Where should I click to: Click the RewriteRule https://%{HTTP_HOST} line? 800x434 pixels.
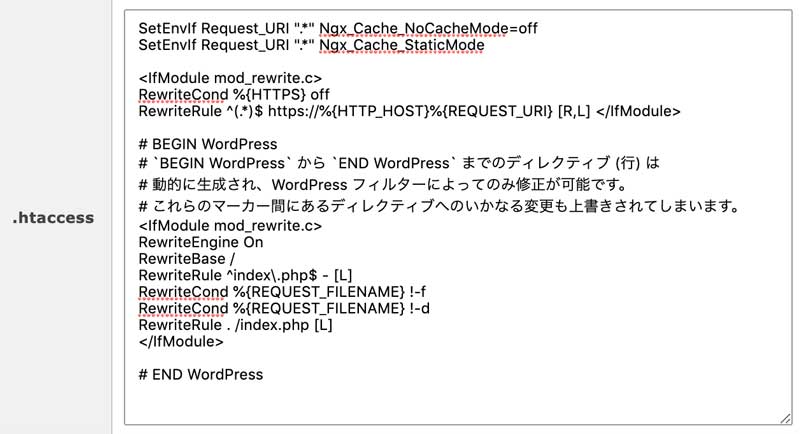click(409, 111)
